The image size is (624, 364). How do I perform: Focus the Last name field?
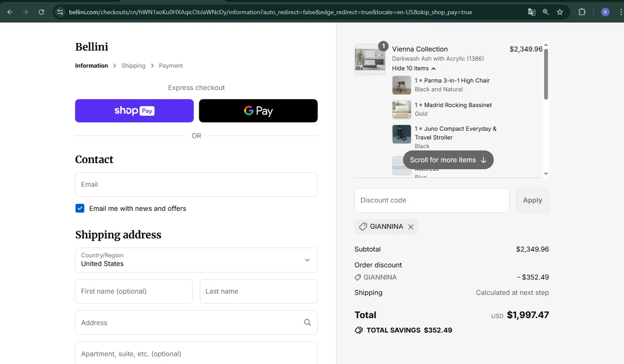pyautogui.click(x=259, y=291)
